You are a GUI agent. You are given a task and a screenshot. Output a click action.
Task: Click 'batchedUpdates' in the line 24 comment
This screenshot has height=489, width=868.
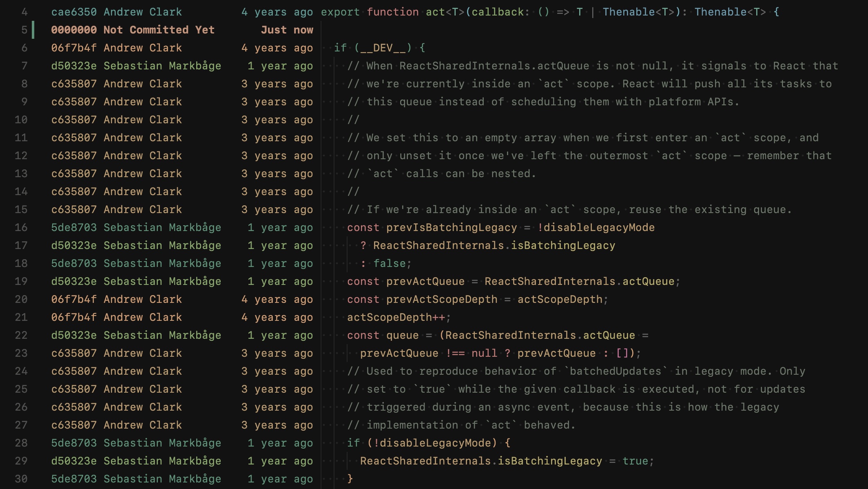[x=616, y=371]
